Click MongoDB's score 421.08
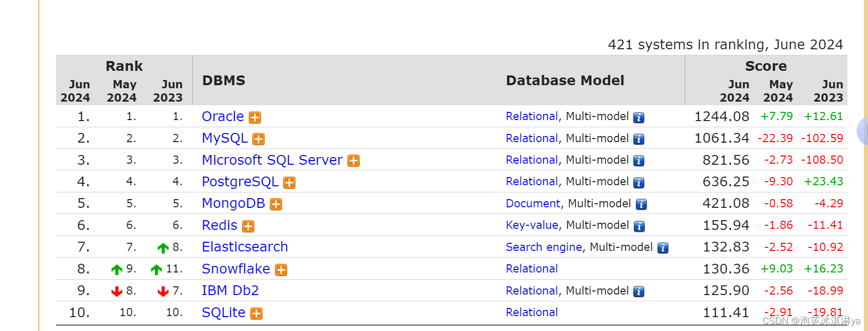 pyautogui.click(x=726, y=203)
